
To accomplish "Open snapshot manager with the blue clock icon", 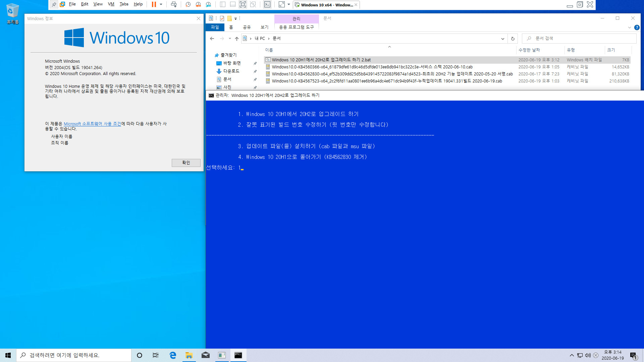I will 208,4.
